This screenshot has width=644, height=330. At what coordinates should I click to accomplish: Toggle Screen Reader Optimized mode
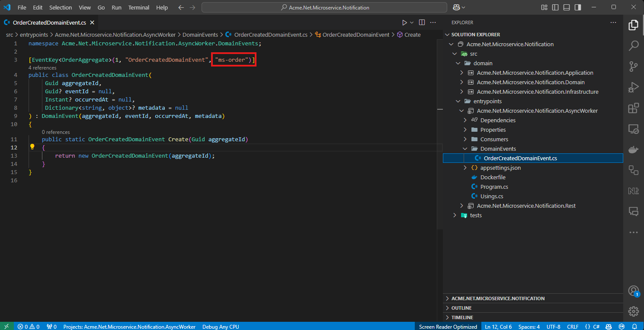[448, 327]
